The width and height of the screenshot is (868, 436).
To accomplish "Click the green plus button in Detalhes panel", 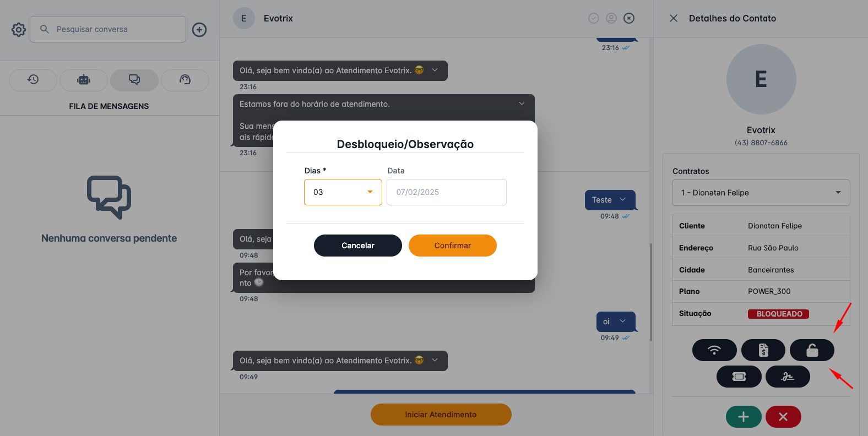I will coord(744,417).
